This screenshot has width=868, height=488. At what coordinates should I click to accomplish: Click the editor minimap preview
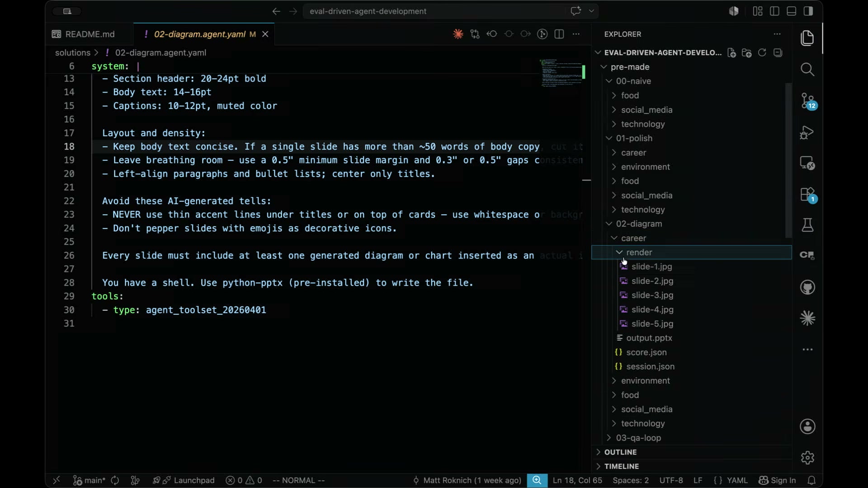[561, 73]
